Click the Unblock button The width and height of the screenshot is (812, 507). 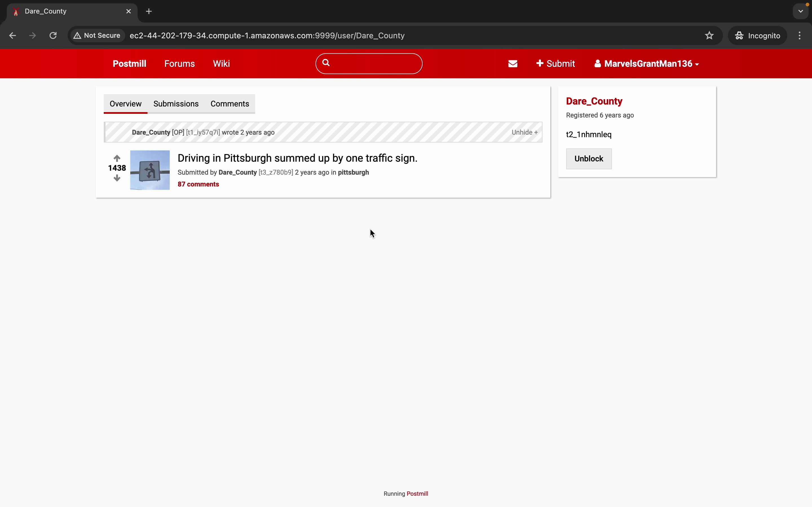[588, 159]
